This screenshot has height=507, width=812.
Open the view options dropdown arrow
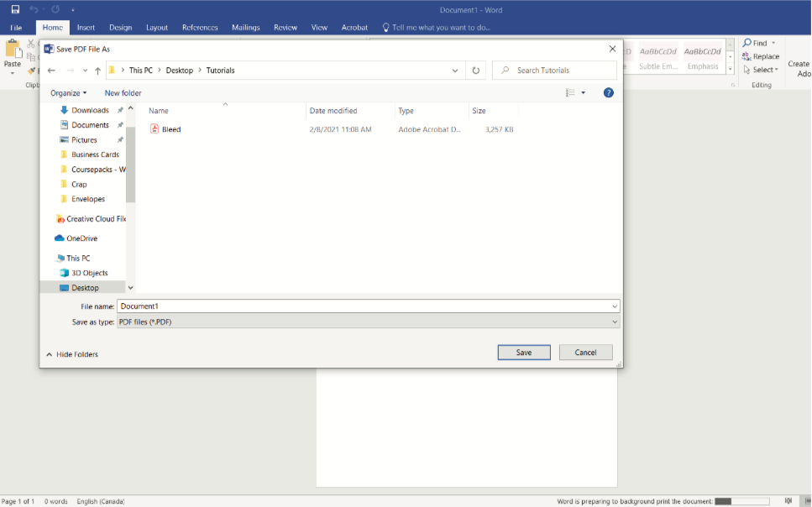coord(584,93)
